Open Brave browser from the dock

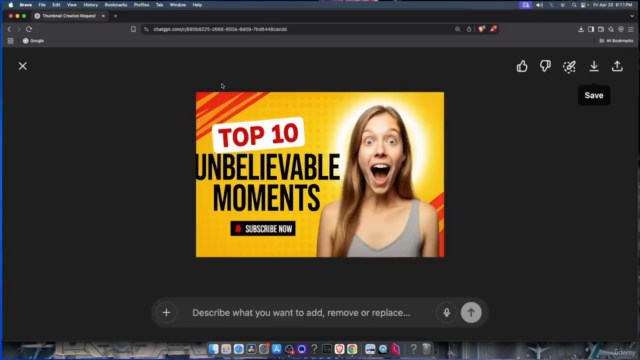click(339, 349)
